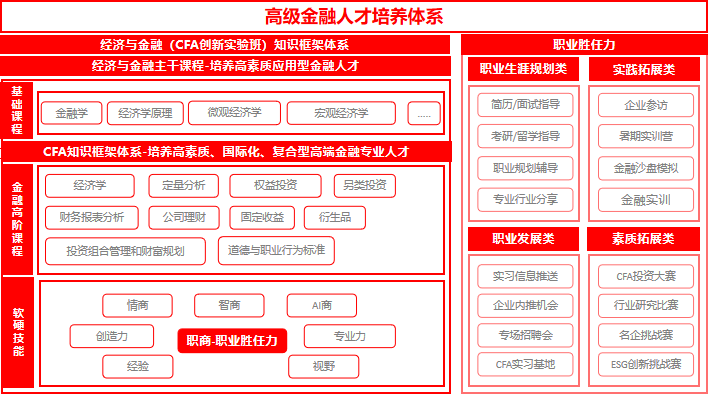Click the CFA实习基地 item
Viewport: 710px width, 394px height.
coord(525,365)
